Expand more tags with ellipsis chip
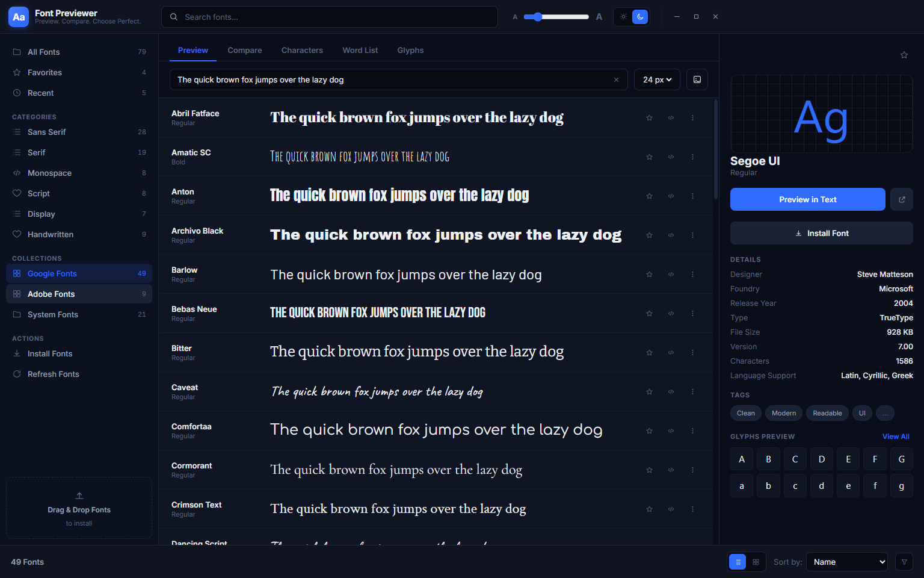This screenshot has width=924, height=578. pos(885,413)
